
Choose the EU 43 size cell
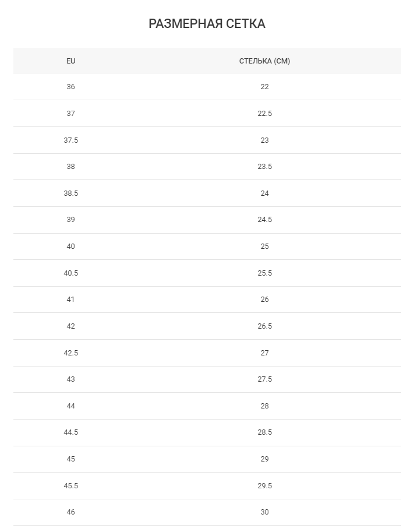70,379
